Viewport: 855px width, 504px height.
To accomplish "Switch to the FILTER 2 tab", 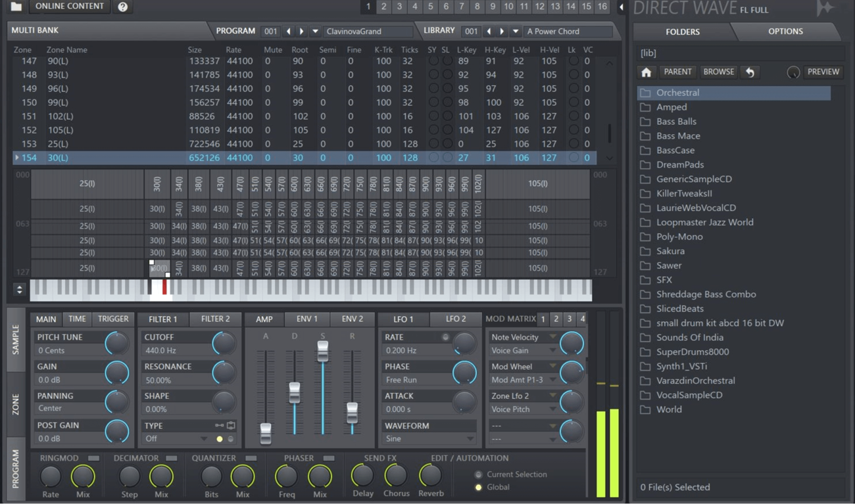I will click(215, 319).
